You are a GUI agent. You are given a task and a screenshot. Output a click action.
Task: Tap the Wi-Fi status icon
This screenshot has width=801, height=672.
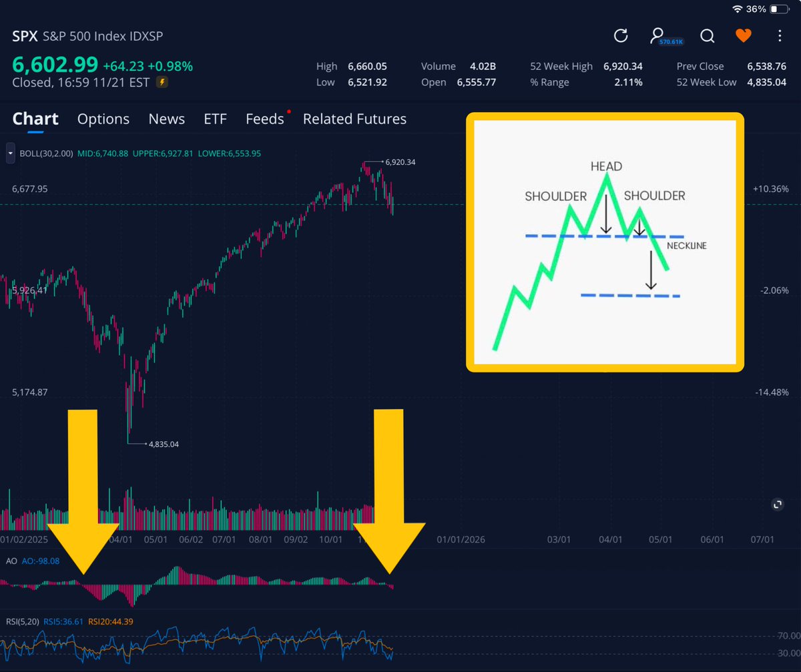click(737, 9)
